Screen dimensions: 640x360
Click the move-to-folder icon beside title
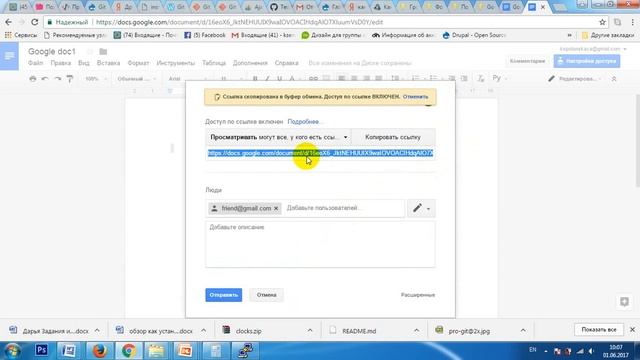[103, 52]
